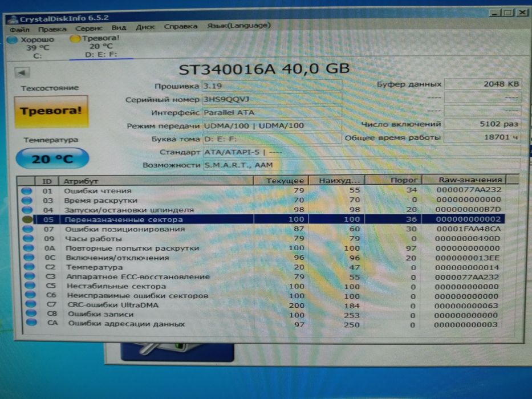The width and height of the screenshot is (532, 399).
Task: Click the drive icon in the window behind
Action: coord(176,352)
